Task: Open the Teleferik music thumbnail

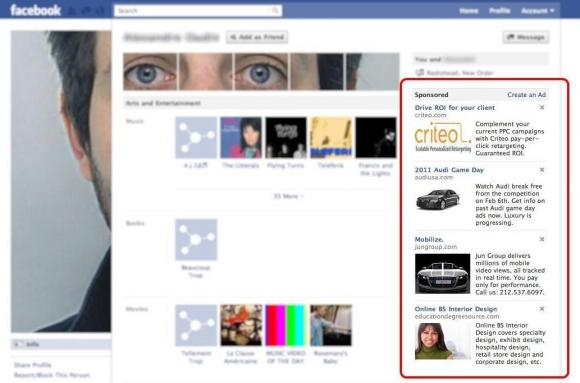Action: [x=331, y=138]
